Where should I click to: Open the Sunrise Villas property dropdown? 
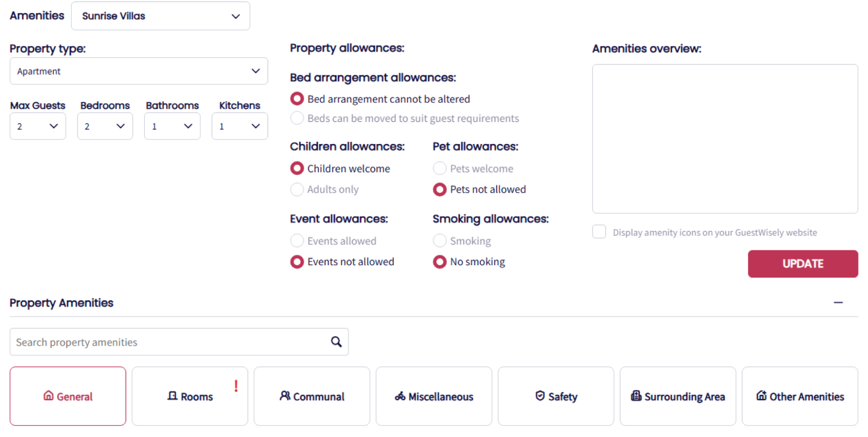(161, 16)
